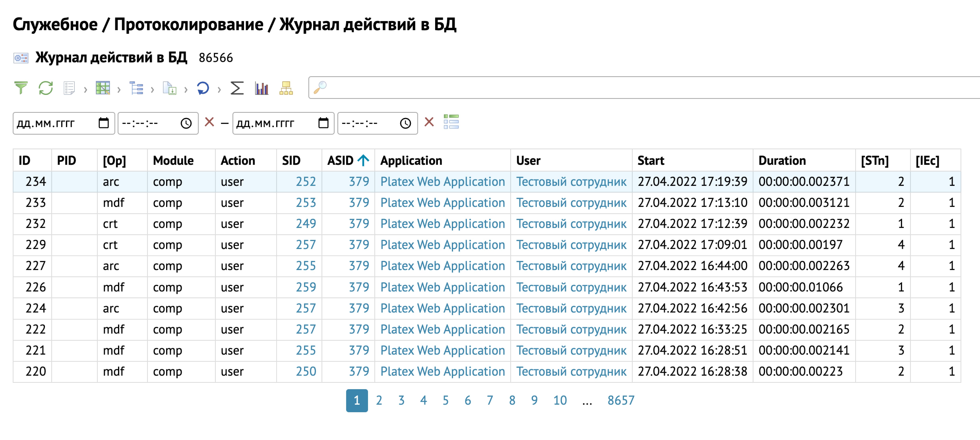Select start time 27.04.2022 17:19:39 cell
This screenshot has width=980, height=440.
point(692,181)
